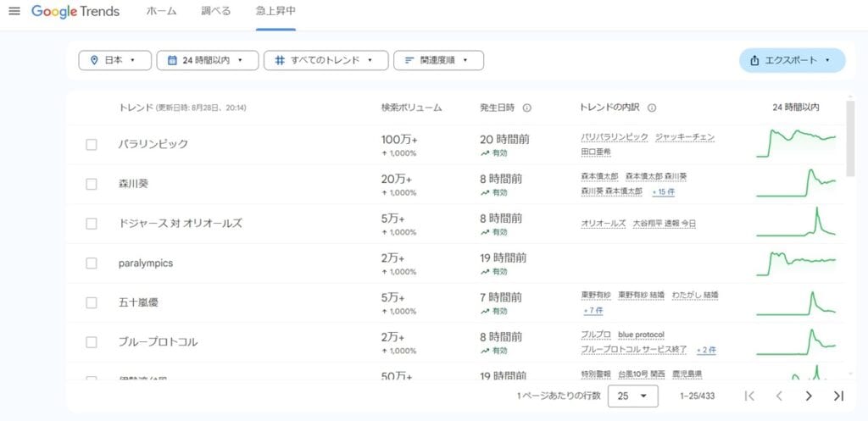Open the すべてのトレンド filter dropdown
The image size is (868, 421).
coord(326,60)
